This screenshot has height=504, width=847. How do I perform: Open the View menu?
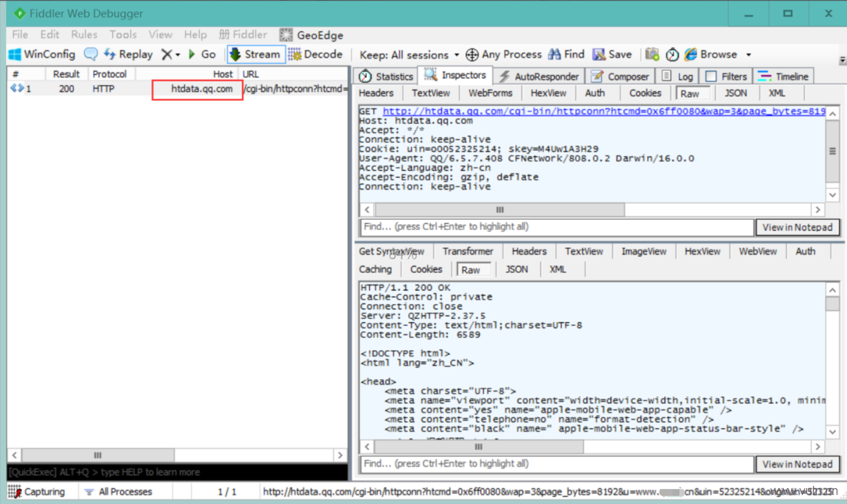[160, 34]
